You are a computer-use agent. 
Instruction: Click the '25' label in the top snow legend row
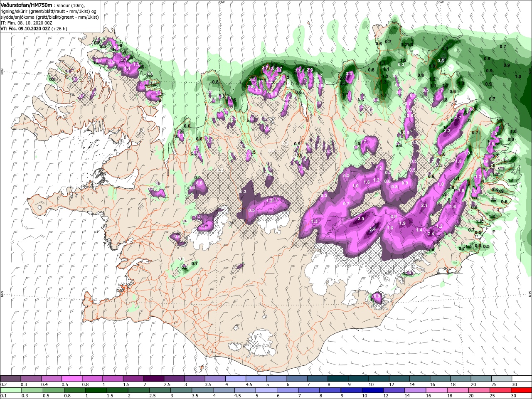[x=494, y=384]
